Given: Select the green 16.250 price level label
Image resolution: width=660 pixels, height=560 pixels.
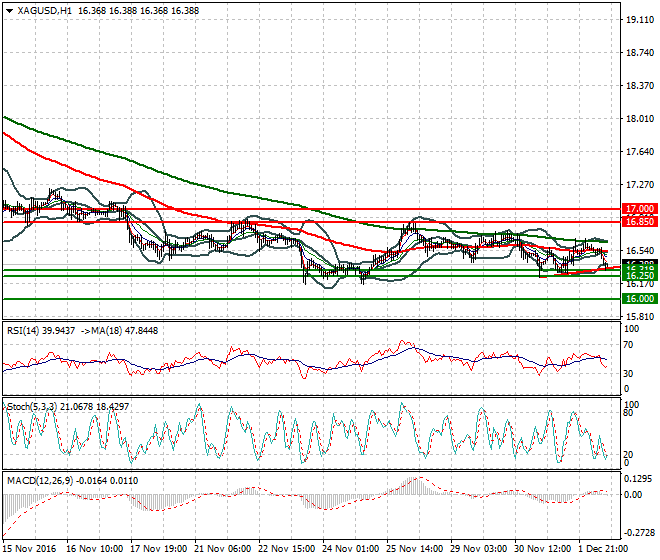Looking at the screenshot, I should tap(639, 276).
